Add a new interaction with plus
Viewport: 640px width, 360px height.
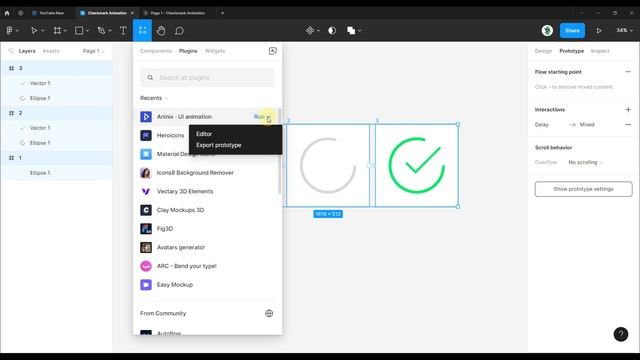tap(628, 109)
